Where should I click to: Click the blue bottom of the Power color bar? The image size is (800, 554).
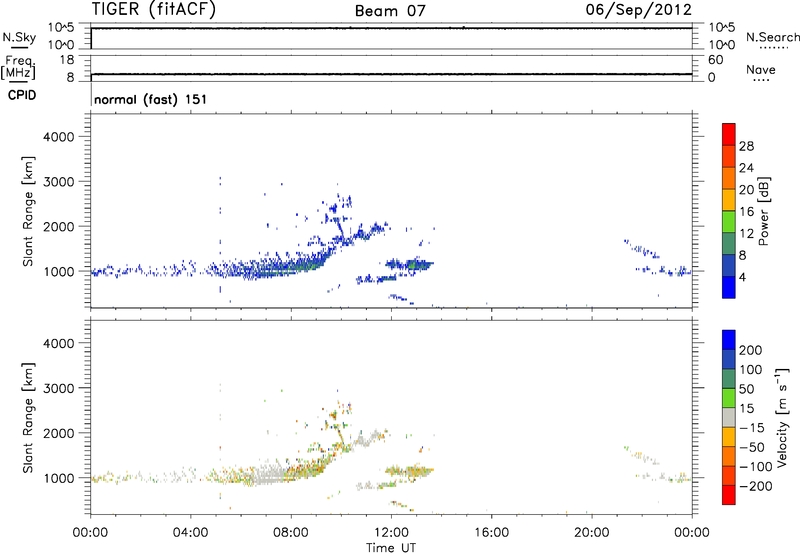click(x=729, y=287)
